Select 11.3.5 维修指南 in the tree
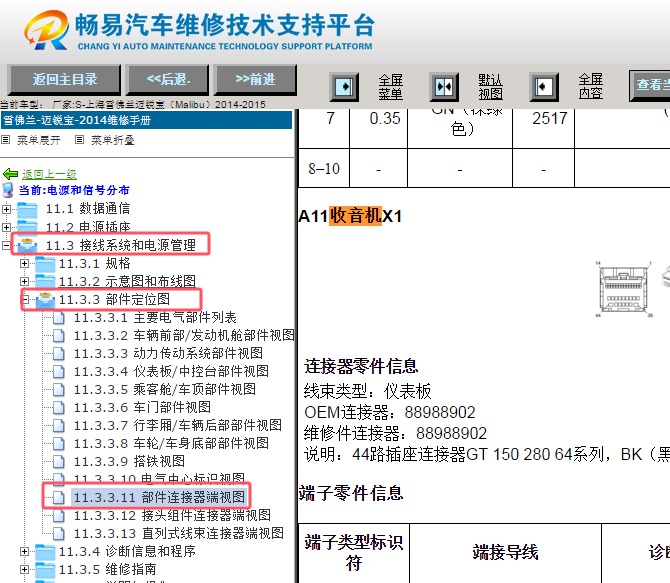 pyautogui.click(x=108, y=569)
